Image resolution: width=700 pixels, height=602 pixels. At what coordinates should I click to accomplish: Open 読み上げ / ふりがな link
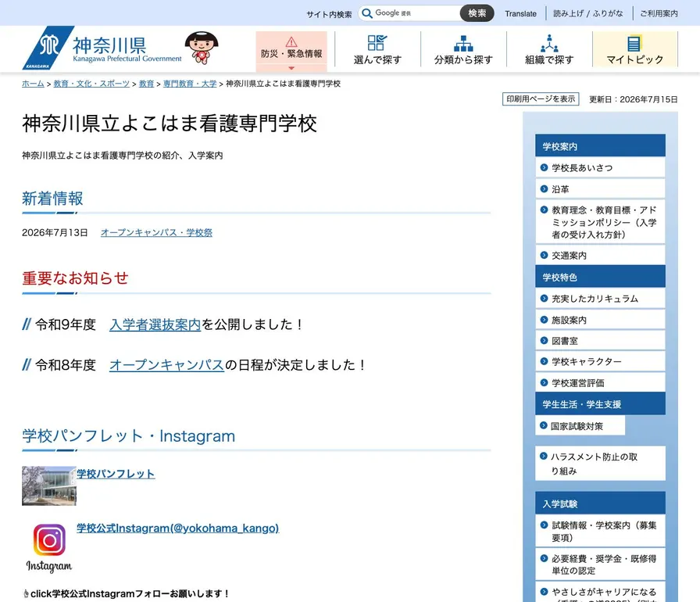coord(588,13)
